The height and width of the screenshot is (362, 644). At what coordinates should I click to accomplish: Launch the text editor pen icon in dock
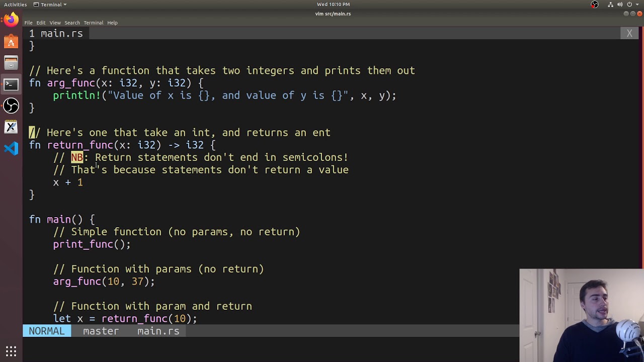(11, 127)
